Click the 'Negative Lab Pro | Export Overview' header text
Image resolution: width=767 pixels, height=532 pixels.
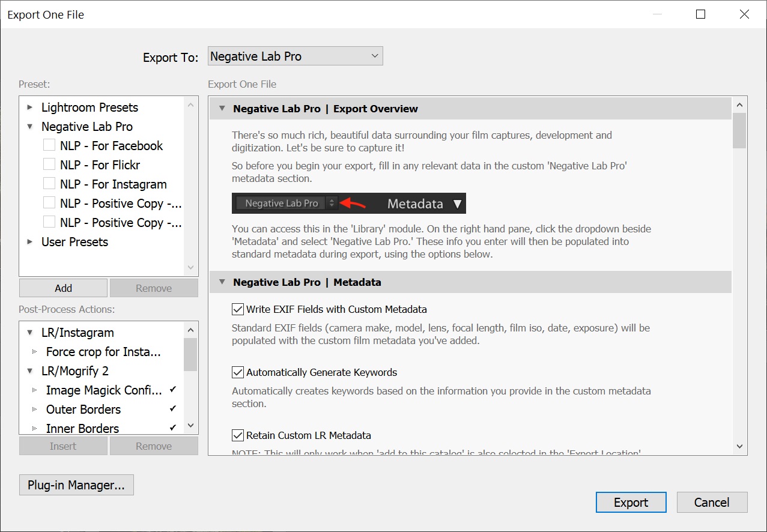(326, 109)
